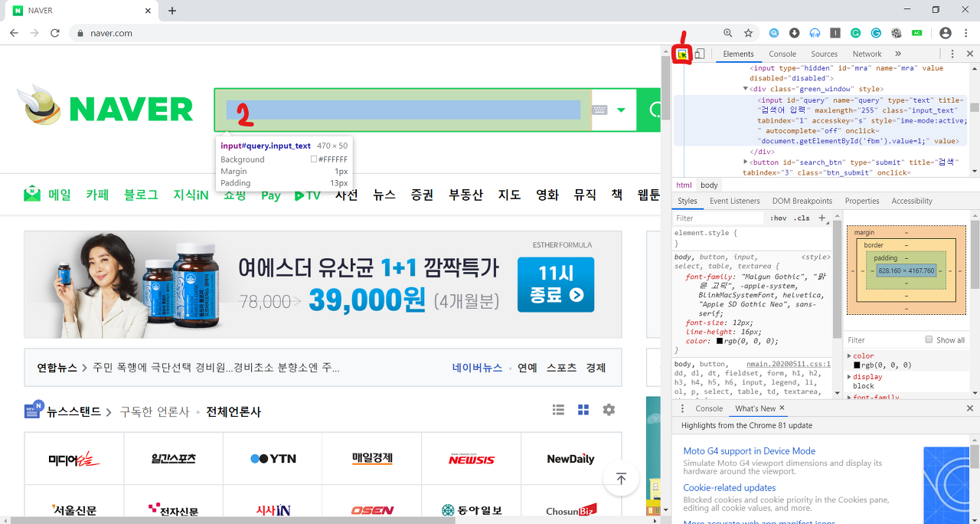
Task: Expand the computed display property
Action: coord(849,377)
